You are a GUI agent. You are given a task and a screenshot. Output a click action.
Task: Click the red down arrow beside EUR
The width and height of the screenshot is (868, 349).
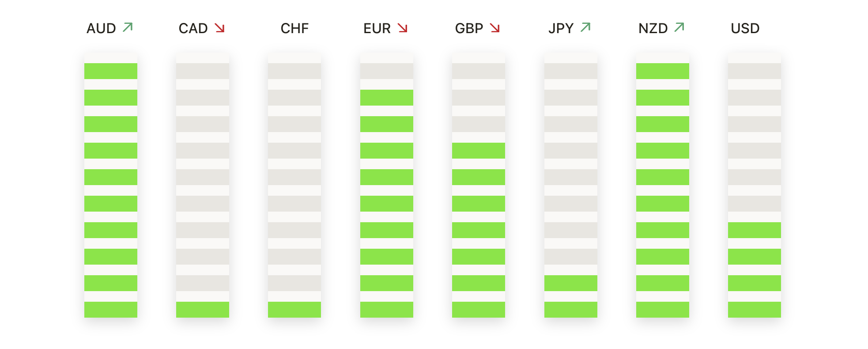pyautogui.click(x=402, y=28)
